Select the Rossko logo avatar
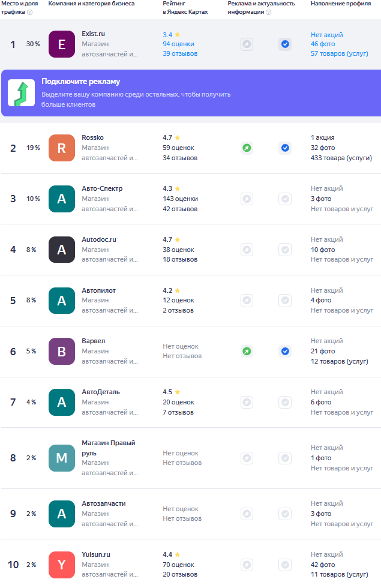Image resolution: width=381 pixels, height=588 pixels. click(x=62, y=148)
